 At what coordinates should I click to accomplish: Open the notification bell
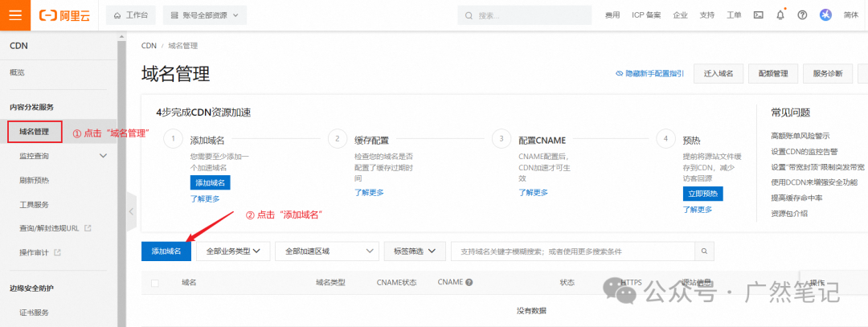point(780,15)
